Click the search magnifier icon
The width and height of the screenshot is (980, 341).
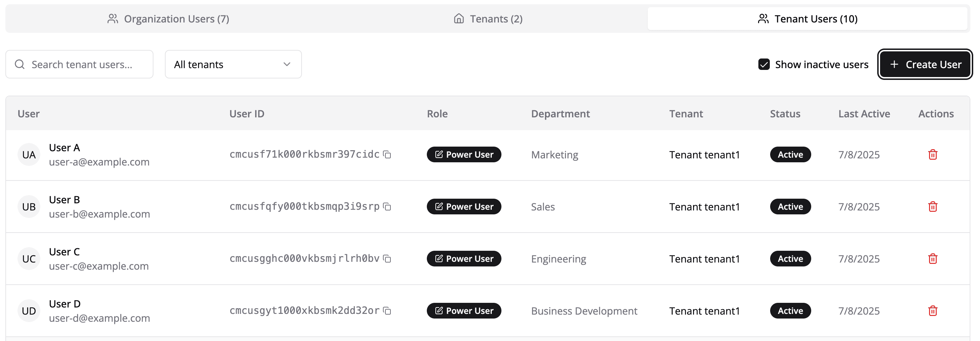[x=19, y=64]
